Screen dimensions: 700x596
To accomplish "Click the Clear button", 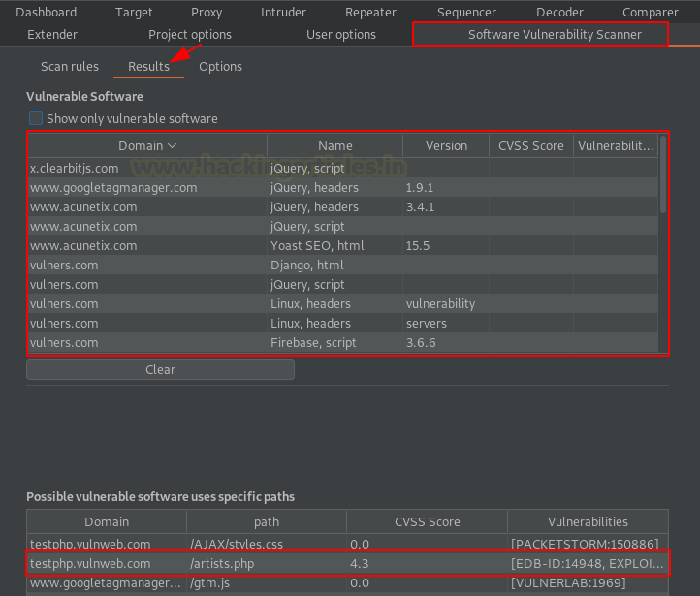I will [x=160, y=369].
